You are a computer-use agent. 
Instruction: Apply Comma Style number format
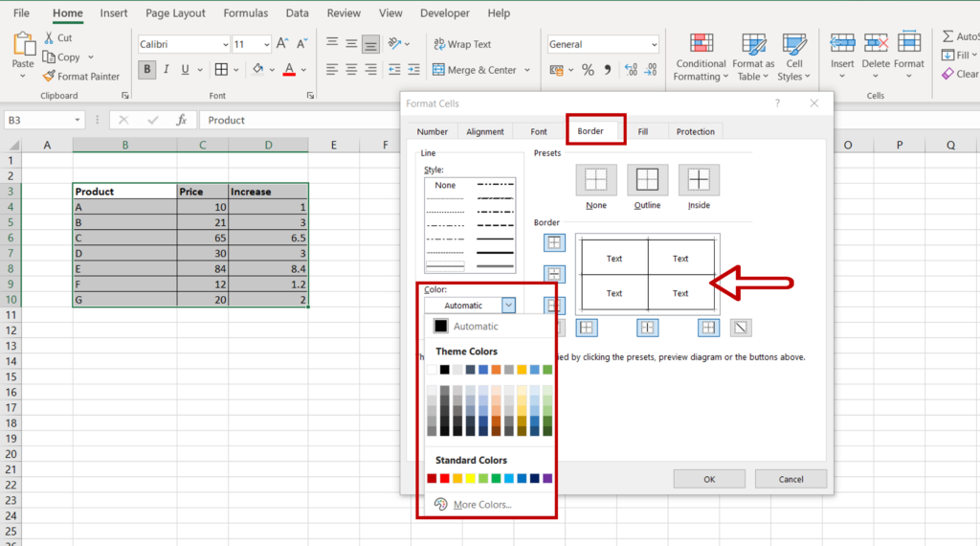point(607,70)
